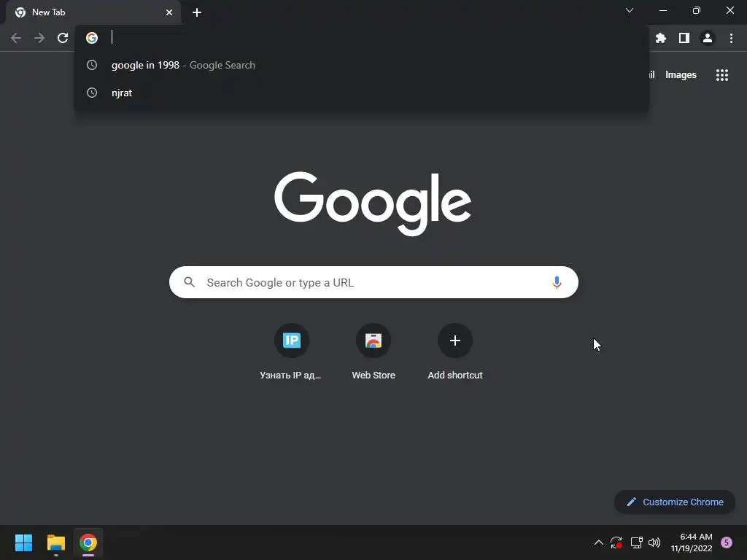Viewport: 747px width, 560px height.
Task: Open the tab search dropdown arrow
Action: click(630, 10)
